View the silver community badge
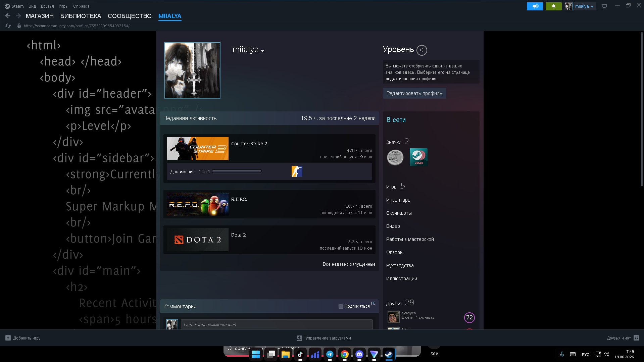The width and height of the screenshot is (644, 362). [x=395, y=157]
